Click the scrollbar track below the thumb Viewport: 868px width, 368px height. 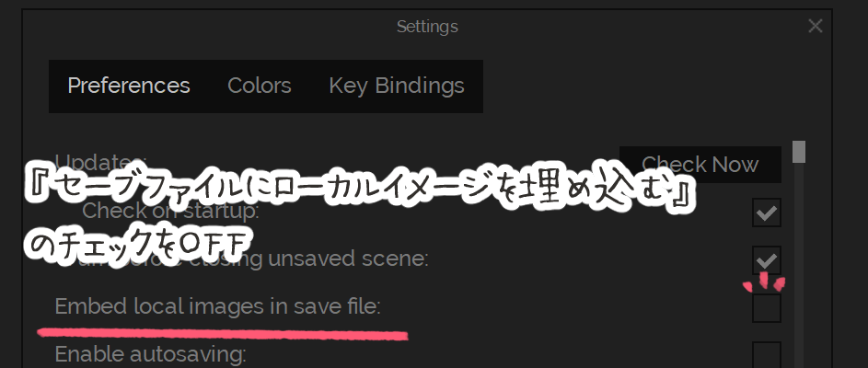[798, 266]
